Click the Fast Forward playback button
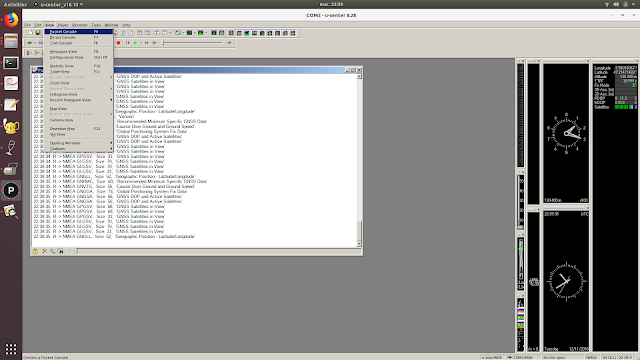640x360 pixels. 147,43
